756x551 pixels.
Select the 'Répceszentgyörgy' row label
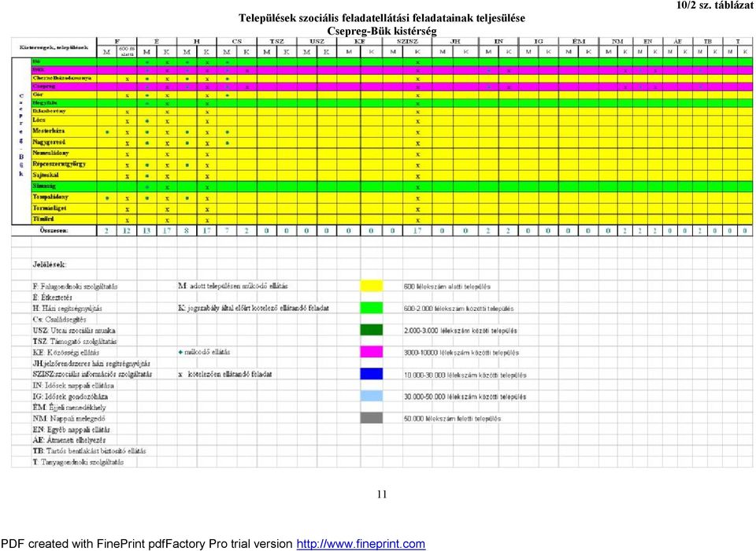(x=59, y=164)
